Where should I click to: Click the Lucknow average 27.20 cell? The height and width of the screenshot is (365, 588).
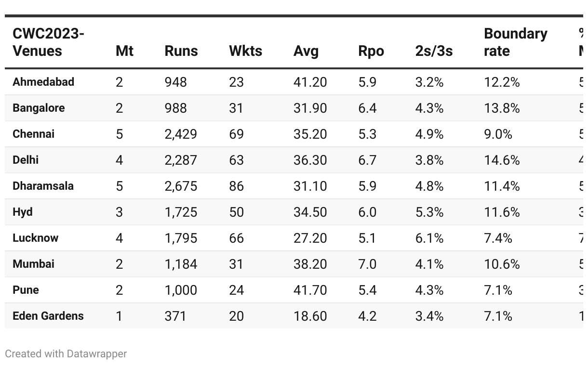pyautogui.click(x=310, y=238)
